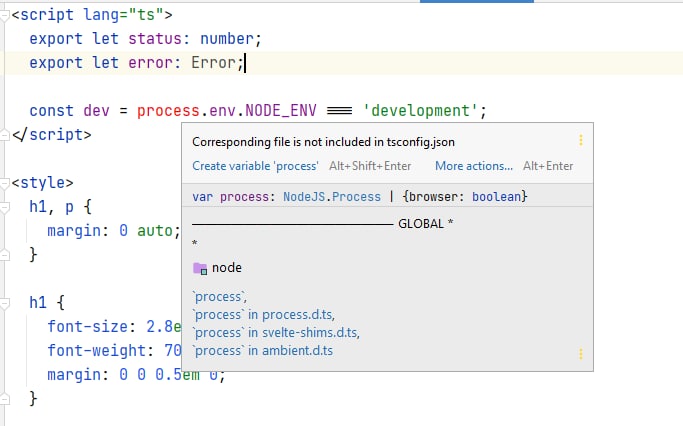Click the 'Create variable process' quick fix
683x426 pixels.
point(255,166)
